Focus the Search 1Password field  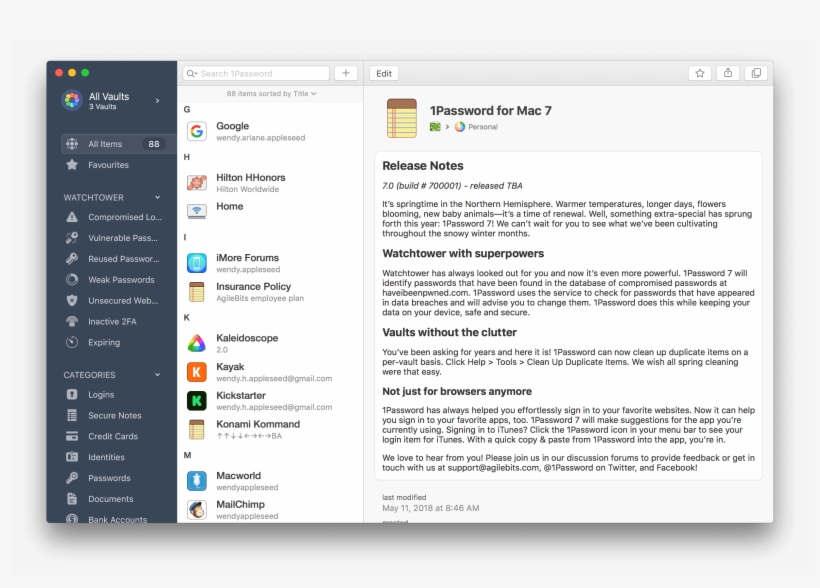point(256,74)
